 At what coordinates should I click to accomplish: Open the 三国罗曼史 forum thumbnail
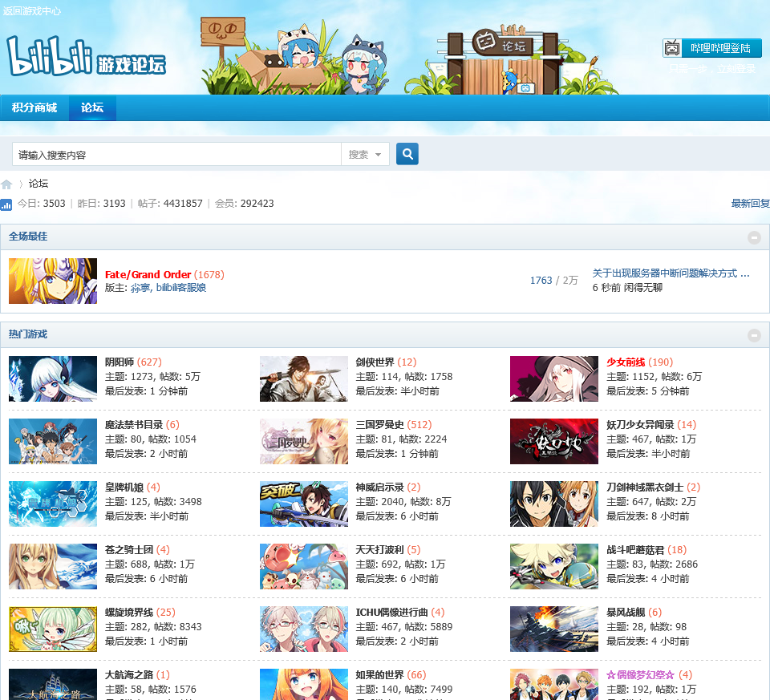[x=303, y=441]
